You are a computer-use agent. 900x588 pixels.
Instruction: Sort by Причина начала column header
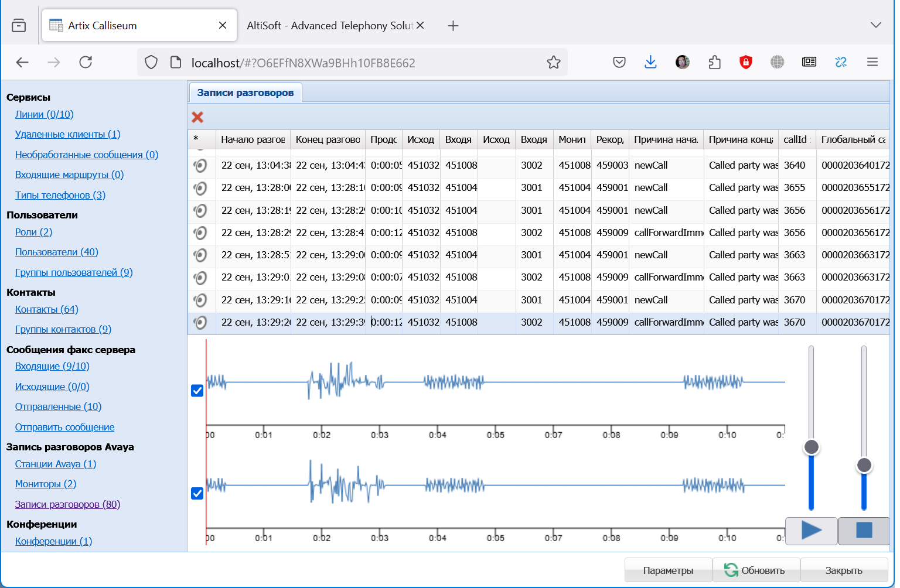(x=666, y=139)
